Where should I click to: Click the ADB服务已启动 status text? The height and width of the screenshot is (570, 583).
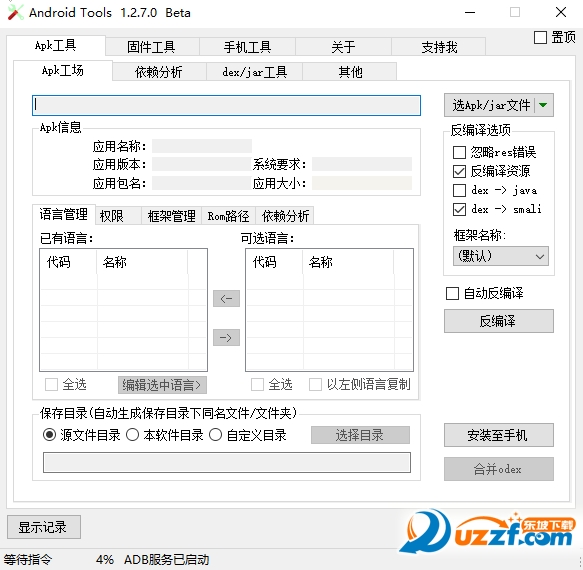pyautogui.click(x=167, y=560)
